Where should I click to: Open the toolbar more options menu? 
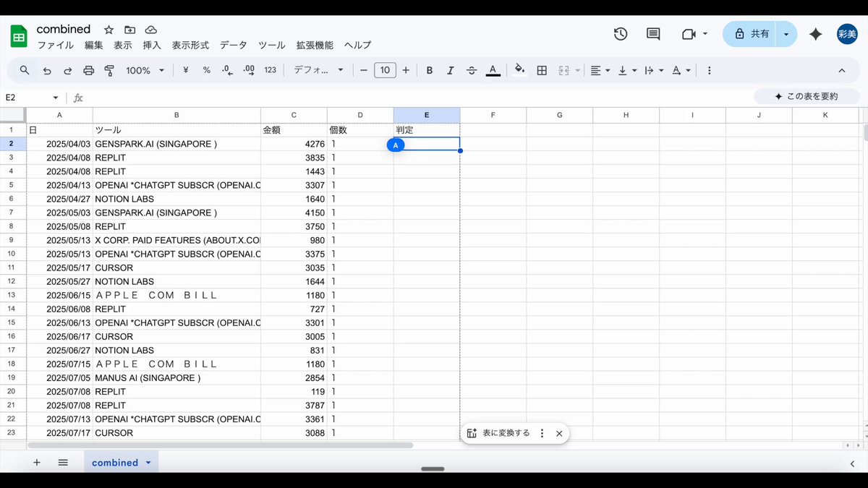coord(709,70)
